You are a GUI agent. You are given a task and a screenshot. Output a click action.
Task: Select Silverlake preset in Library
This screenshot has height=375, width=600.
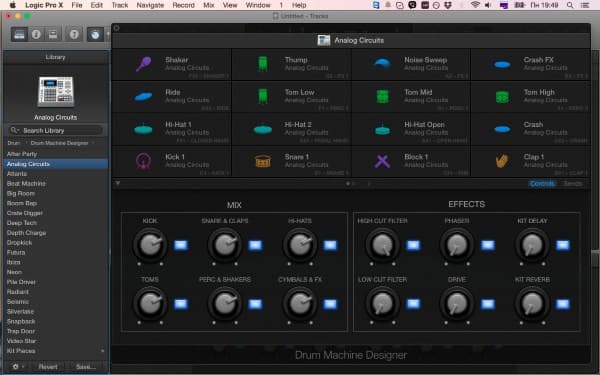(x=55, y=312)
